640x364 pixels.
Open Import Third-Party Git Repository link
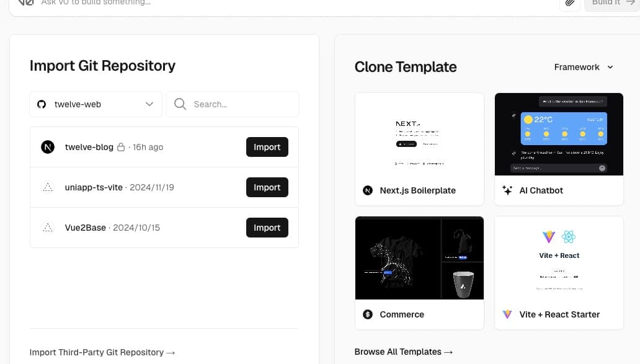(x=102, y=352)
